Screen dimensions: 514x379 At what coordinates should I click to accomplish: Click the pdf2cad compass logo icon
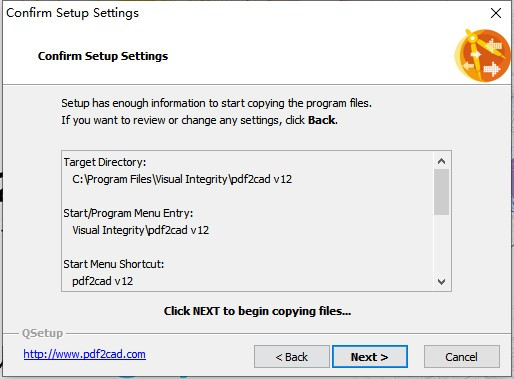click(x=482, y=56)
